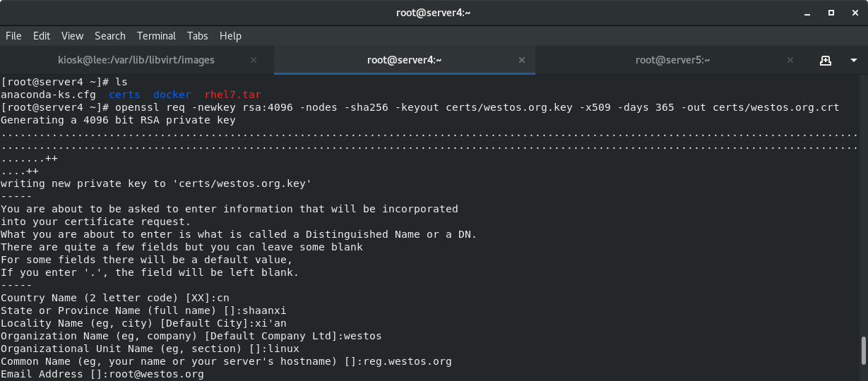Screen dimensions: 868x381
Task: Click the 'docker' directory name
Action: (172, 95)
